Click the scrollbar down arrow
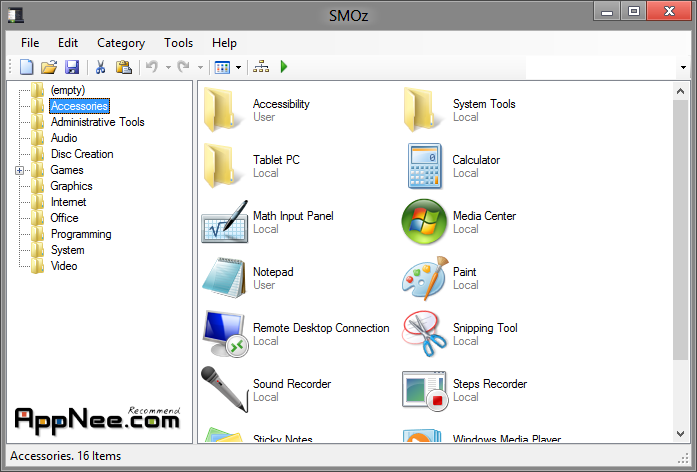Viewport: 697px width, 472px height. coord(680,434)
